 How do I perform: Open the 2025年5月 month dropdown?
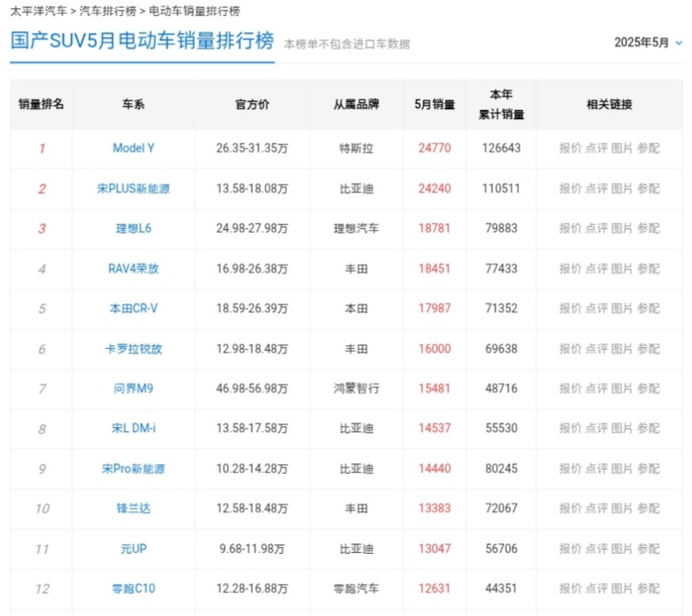[648, 43]
